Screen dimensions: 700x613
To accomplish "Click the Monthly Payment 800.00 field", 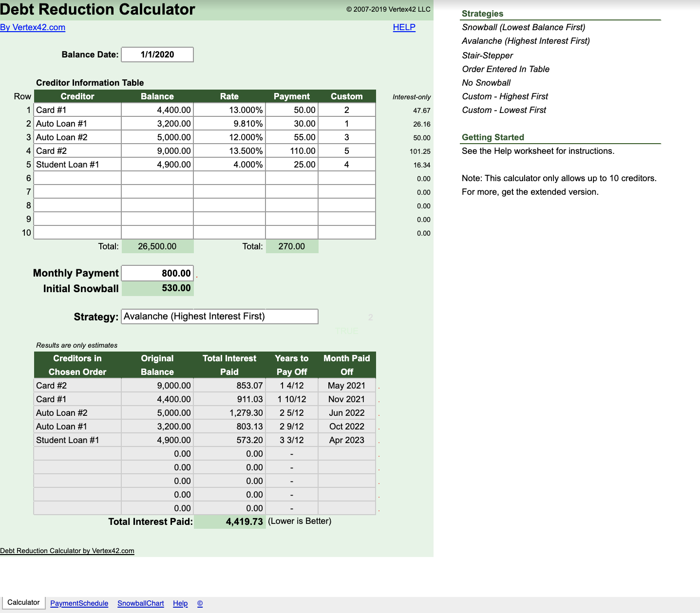I will (157, 273).
